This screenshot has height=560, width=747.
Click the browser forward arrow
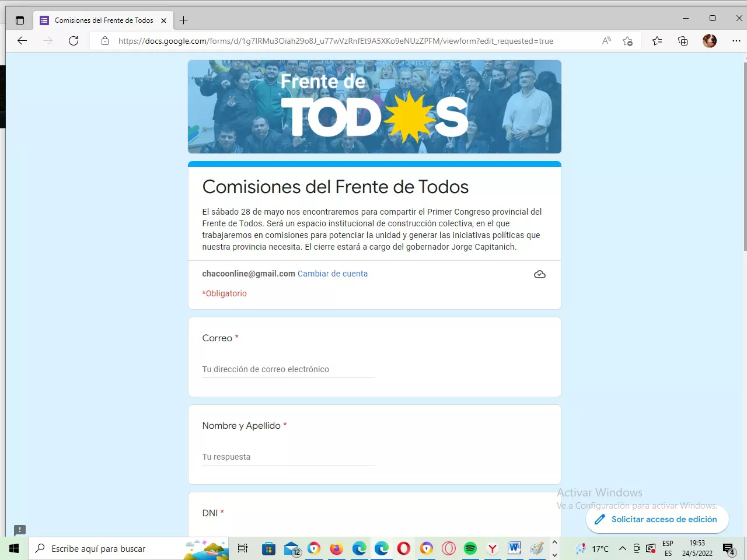(48, 41)
